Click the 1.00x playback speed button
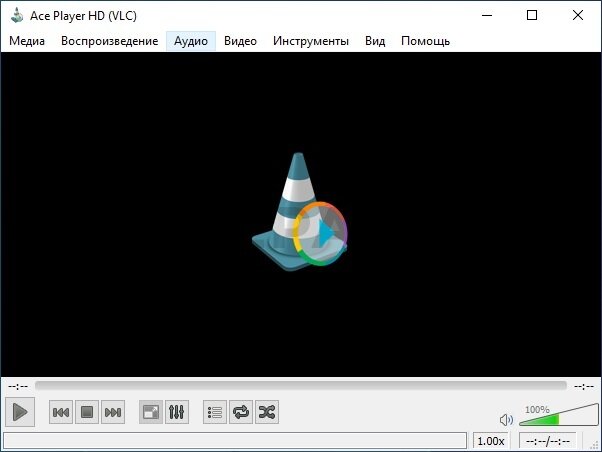Viewport: 602px width, 452px height. 491,441
